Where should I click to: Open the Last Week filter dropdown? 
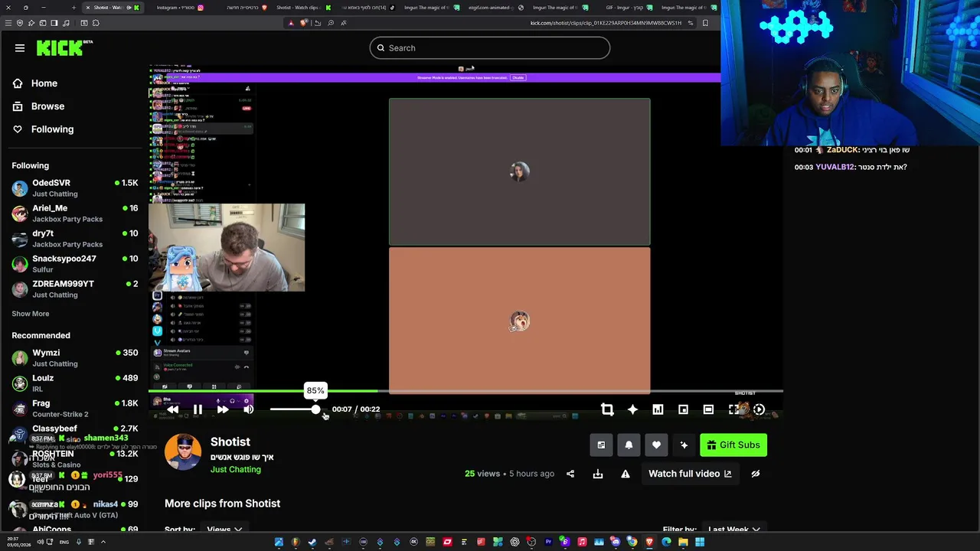(x=733, y=529)
